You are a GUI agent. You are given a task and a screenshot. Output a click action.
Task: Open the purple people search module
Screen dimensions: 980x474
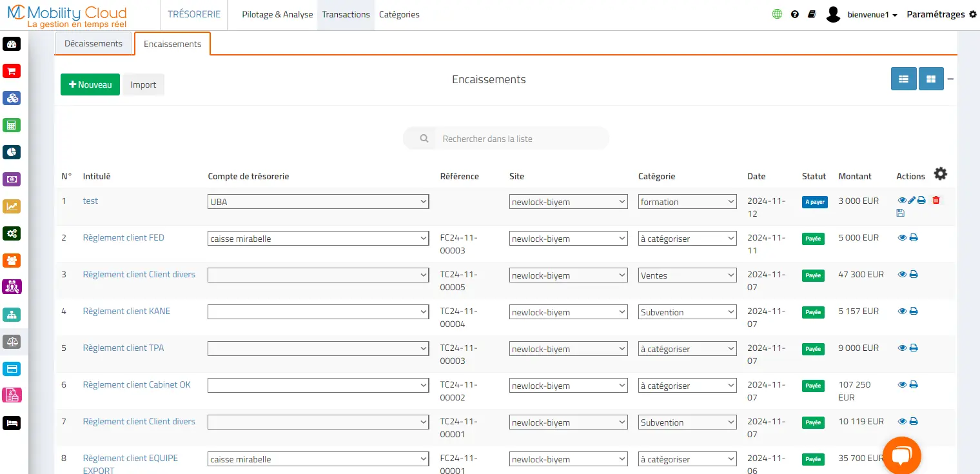pyautogui.click(x=12, y=287)
